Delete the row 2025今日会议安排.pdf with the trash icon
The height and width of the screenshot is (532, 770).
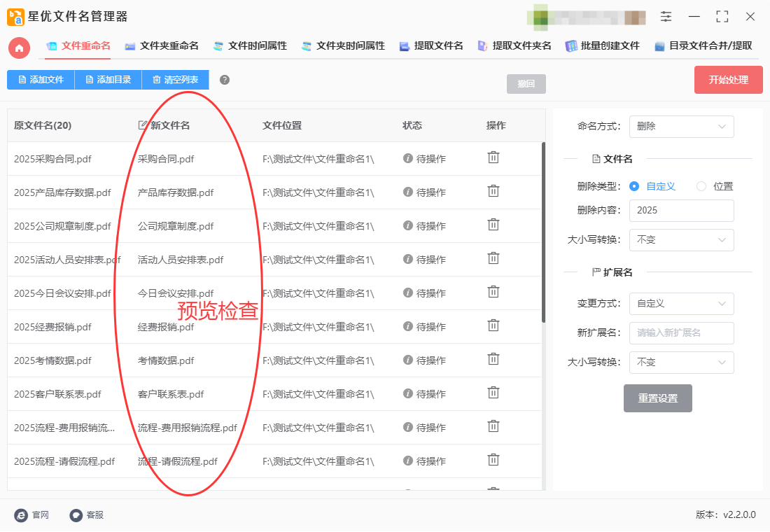pos(493,293)
